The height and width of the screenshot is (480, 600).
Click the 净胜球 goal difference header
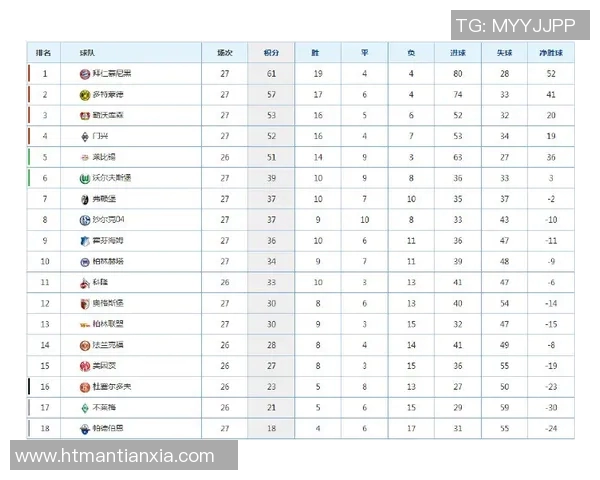(551, 53)
